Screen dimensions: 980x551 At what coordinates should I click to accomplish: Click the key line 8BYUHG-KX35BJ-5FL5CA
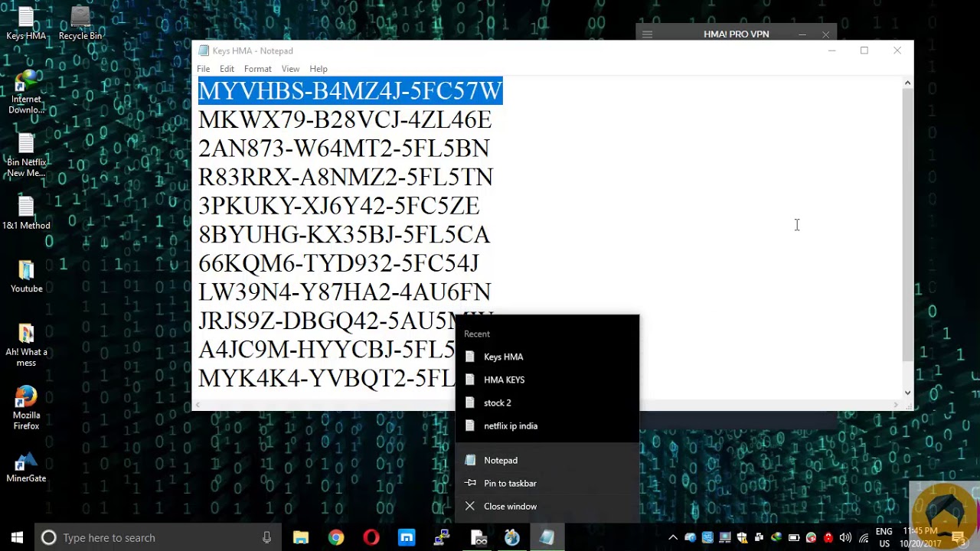(x=344, y=234)
